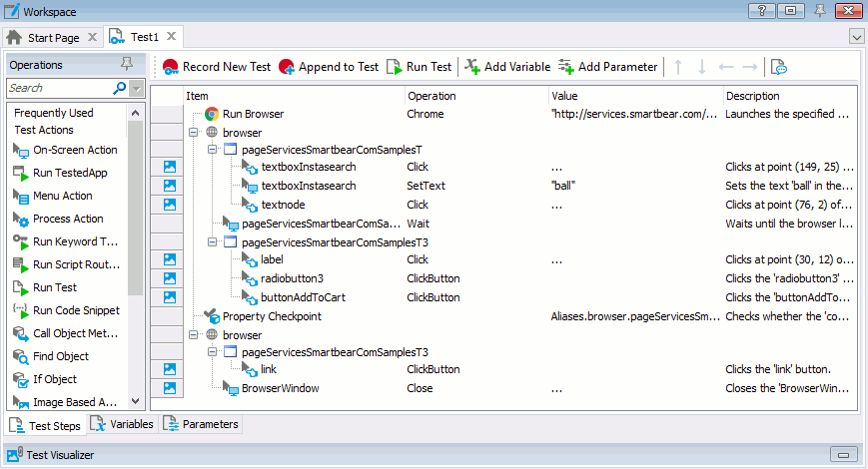Select the Property Checkpoint test step

coord(271,316)
